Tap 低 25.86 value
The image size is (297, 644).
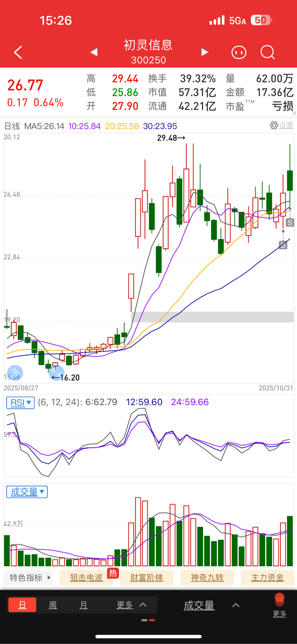(x=125, y=92)
